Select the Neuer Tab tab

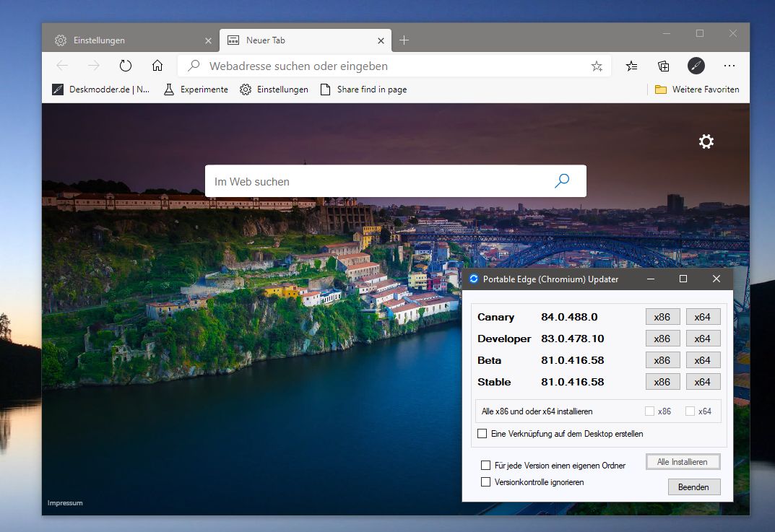[306, 40]
